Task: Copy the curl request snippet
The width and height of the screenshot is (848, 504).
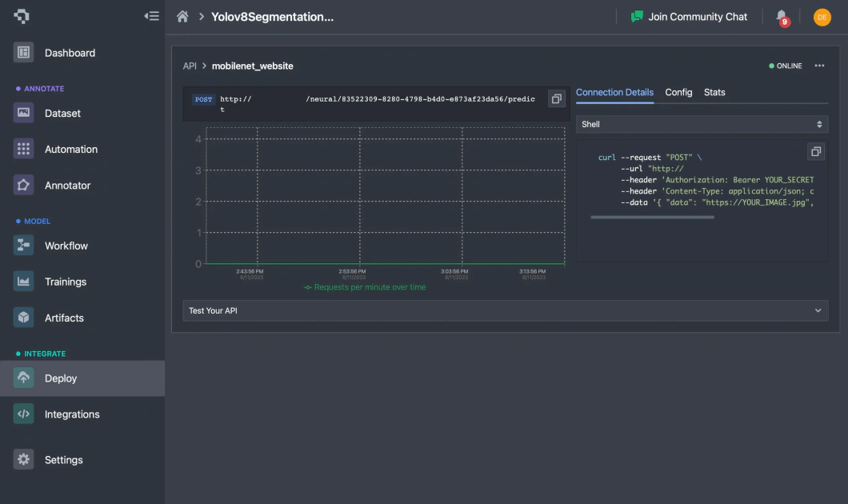Action: click(816, 151)
